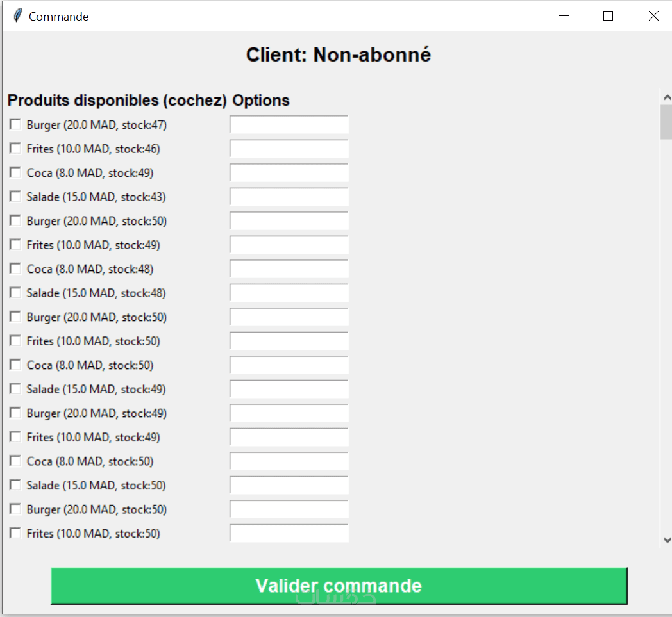The image size is (672, 617).
Task: Tick the Salade stock:48 checkbox
Action: [15, 293]
